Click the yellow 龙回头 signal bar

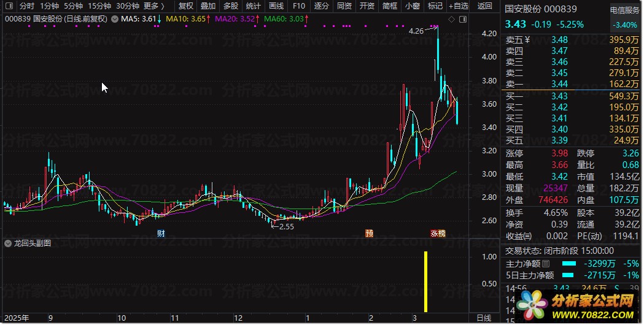(425, 281)
